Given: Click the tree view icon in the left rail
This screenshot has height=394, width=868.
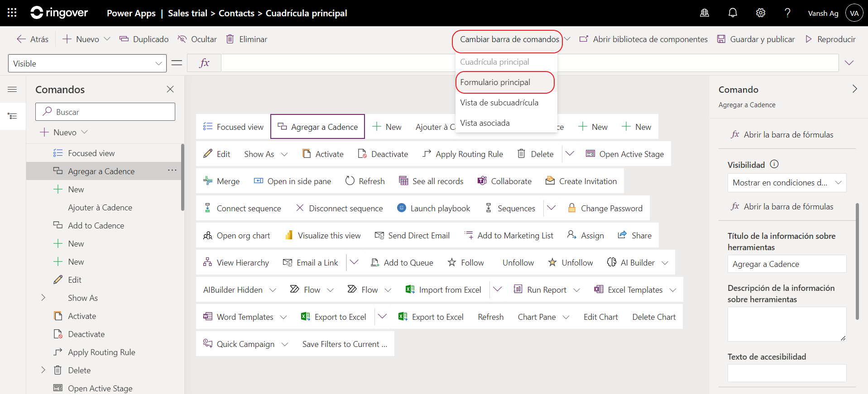Looking at the screenshot, I should 12,116.
